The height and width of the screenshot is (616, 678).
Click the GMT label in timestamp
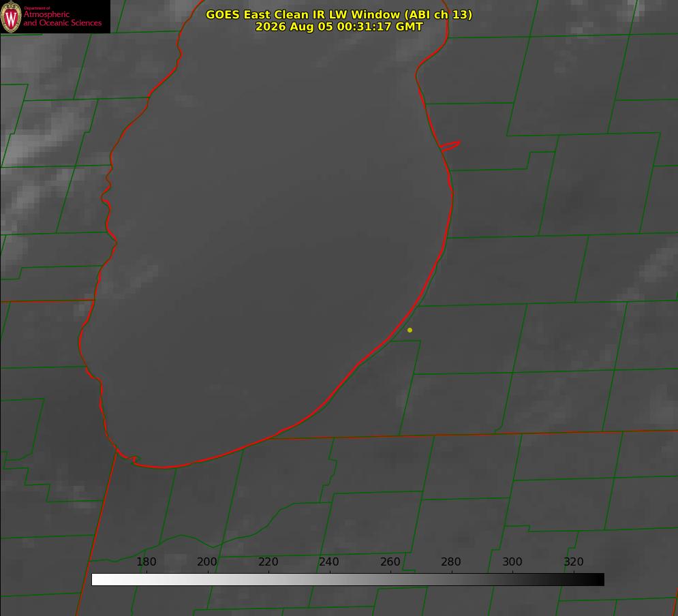[x=408, y=27]
